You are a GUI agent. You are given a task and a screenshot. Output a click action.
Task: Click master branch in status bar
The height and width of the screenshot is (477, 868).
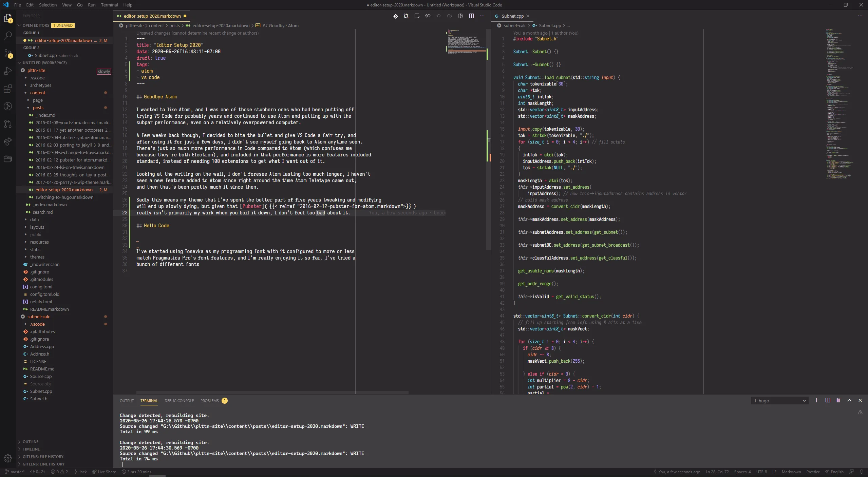(15, 472)
